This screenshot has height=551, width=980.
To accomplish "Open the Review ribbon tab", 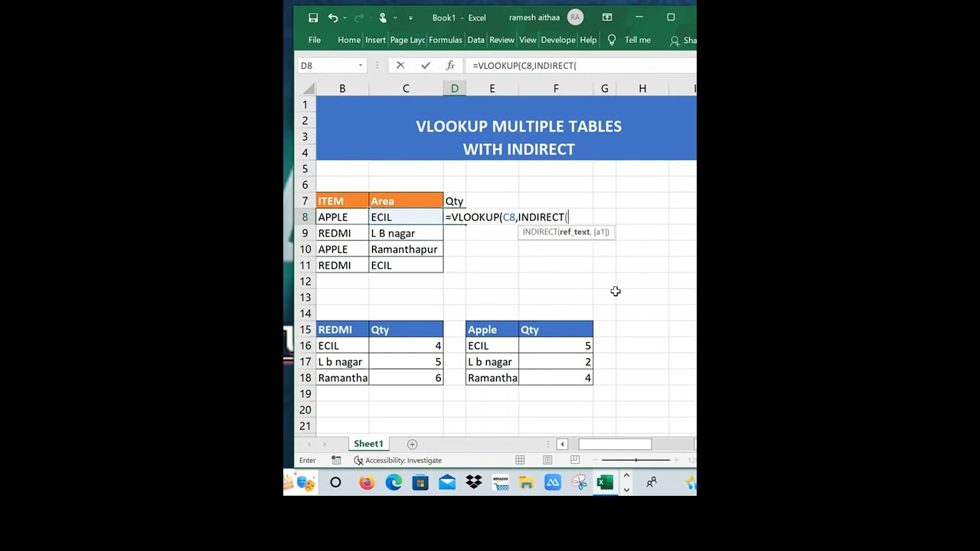I will (501, 40).
